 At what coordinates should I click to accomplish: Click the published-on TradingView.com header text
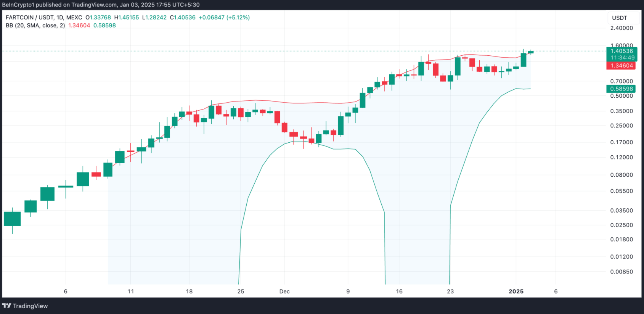(101, 5)
